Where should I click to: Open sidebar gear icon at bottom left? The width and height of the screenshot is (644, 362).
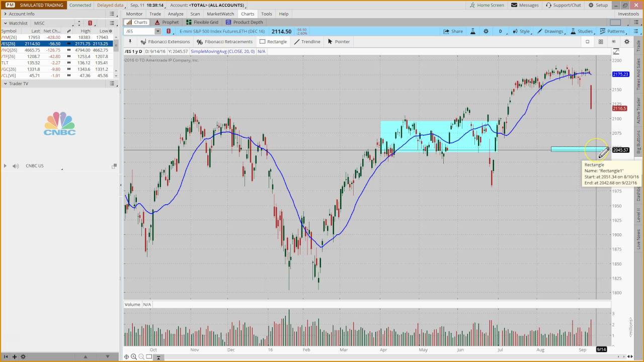(x=23, y=356)
